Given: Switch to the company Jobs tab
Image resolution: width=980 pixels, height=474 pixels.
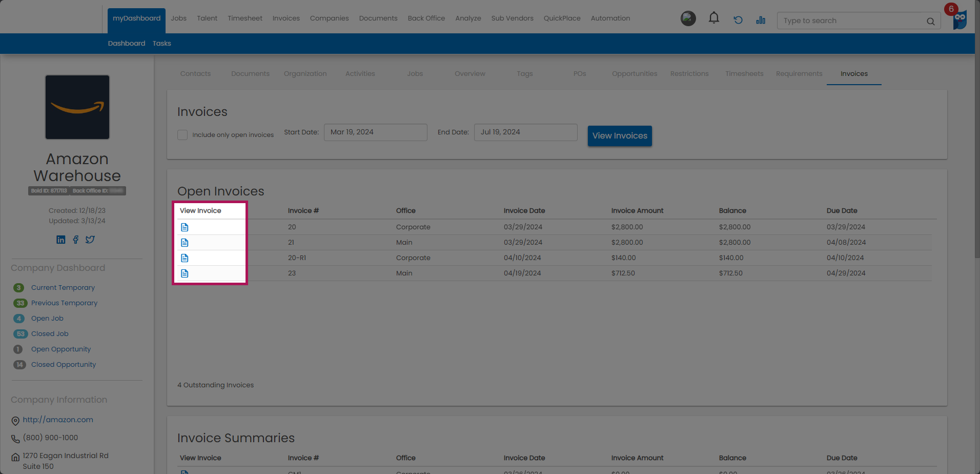Looking at the screenshot, I should tap(415, 74).
